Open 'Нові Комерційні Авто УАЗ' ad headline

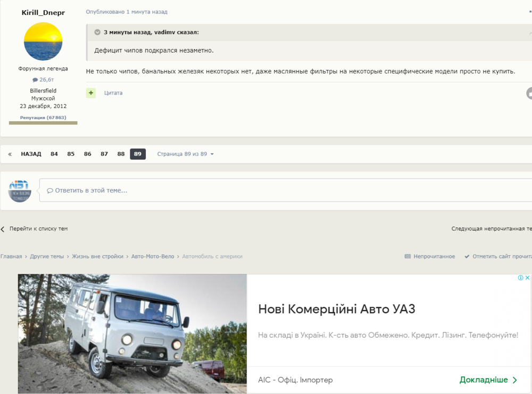(337, 309)
